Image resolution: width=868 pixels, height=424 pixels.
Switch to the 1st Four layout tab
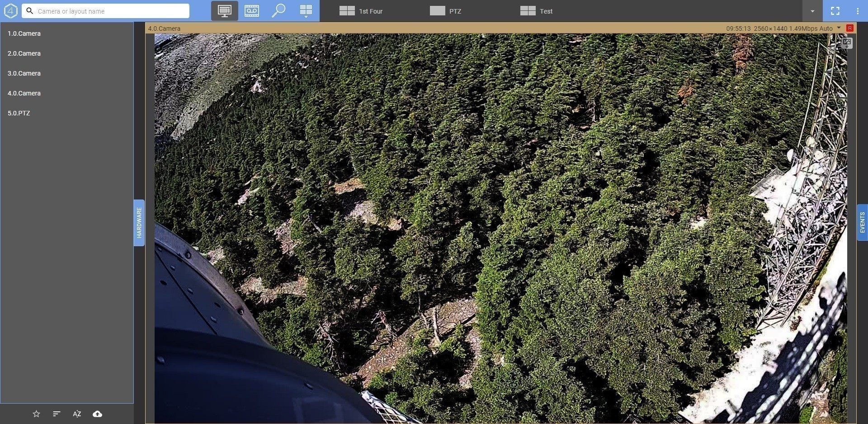tap(361, 11)
